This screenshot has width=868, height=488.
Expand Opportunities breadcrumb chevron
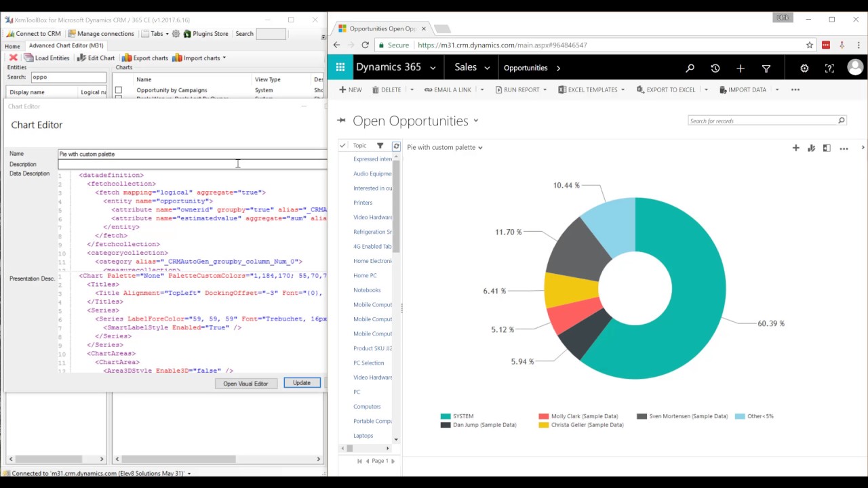[558, 68]
